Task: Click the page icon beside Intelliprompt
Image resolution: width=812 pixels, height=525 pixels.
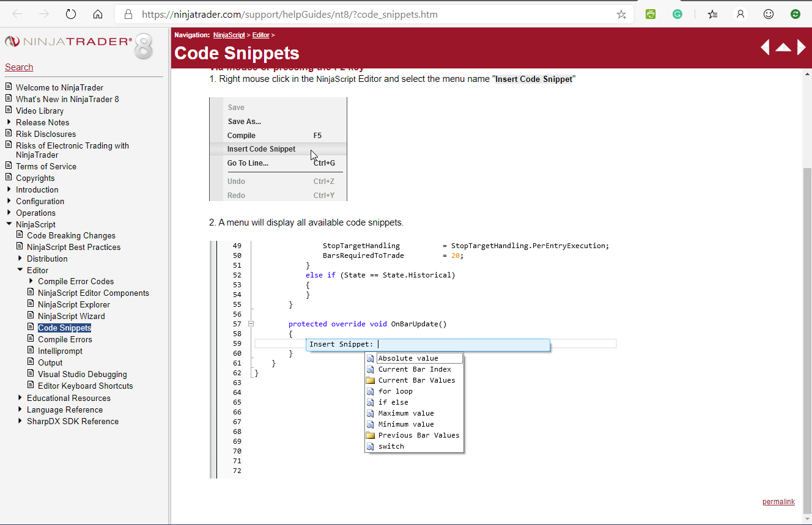Action: point(32,350)
